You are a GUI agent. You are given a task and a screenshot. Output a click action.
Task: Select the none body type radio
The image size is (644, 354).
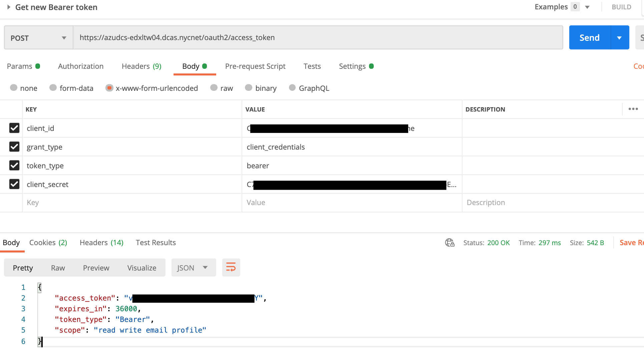coord(14,87)
